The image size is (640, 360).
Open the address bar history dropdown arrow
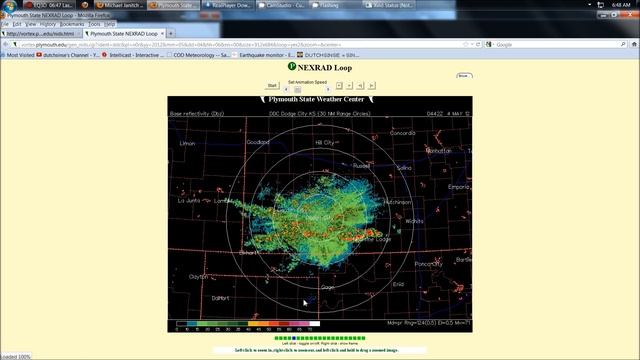point(472,44)
